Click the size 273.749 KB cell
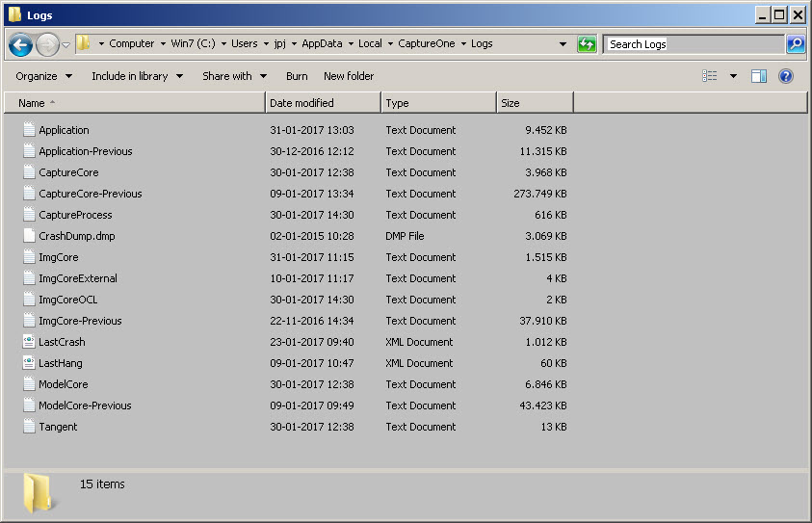The image size is (812, 523). (540, 194)
